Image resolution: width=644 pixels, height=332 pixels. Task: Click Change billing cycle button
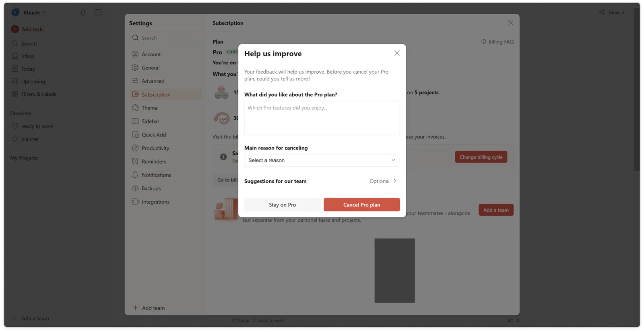click(481, 157)
